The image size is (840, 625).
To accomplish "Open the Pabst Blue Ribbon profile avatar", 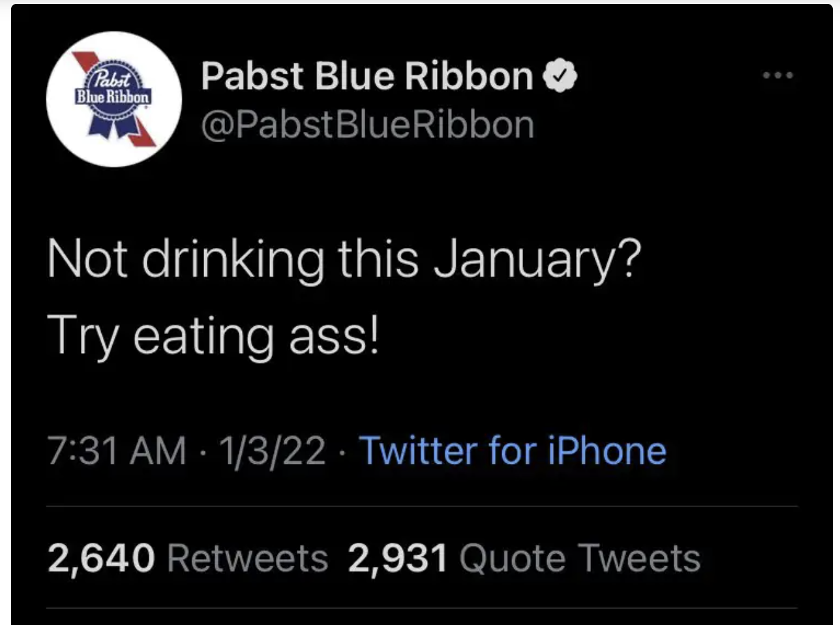I will [114, 99].
